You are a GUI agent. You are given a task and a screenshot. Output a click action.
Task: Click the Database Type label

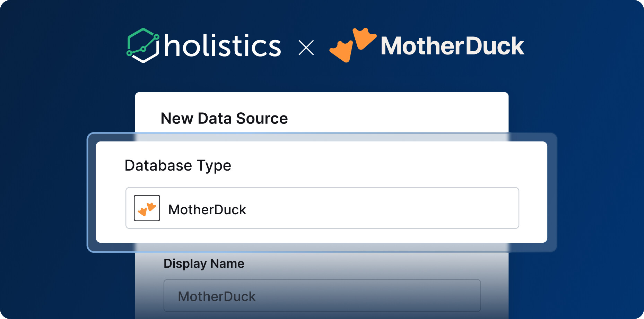coord(178,165)
